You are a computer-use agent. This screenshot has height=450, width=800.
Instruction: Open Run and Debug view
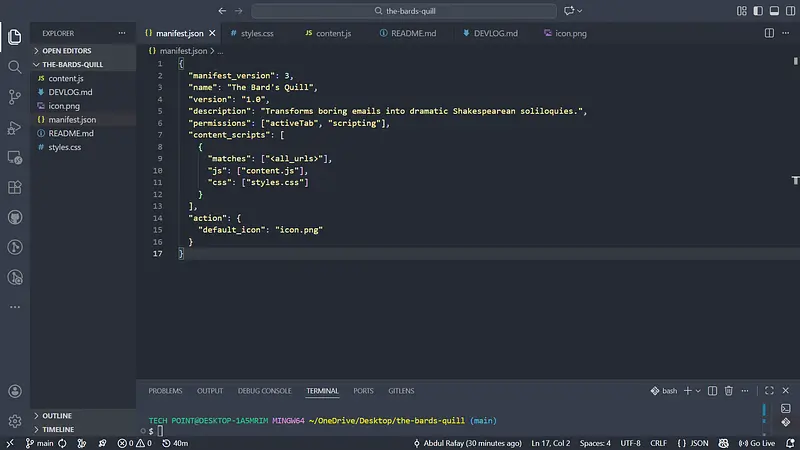pyautogui.click(x=15, y=127)
